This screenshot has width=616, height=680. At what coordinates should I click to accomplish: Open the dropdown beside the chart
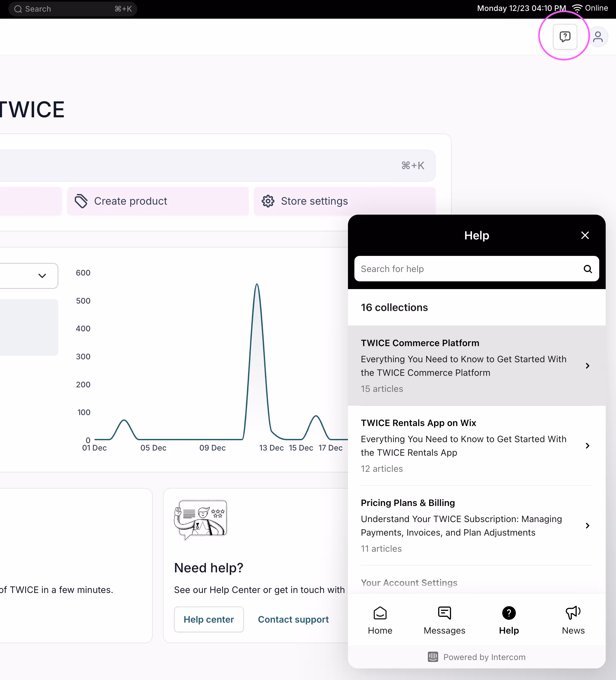click(29, 276)
